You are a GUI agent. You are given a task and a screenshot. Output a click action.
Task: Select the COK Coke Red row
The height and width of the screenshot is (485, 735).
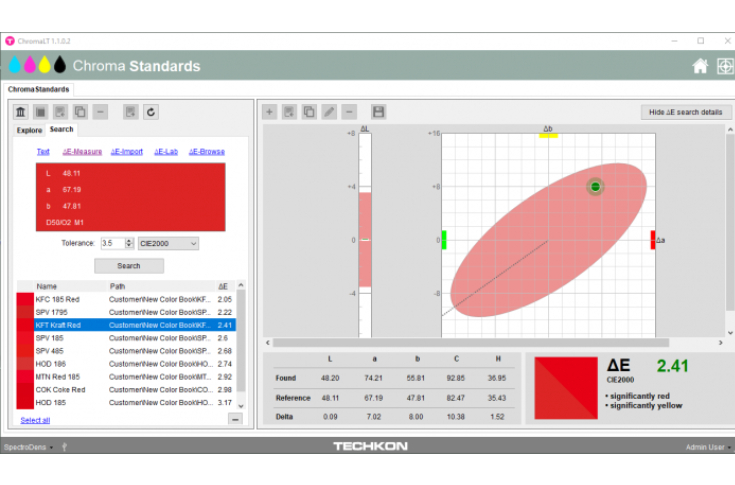tap(126, 389)
